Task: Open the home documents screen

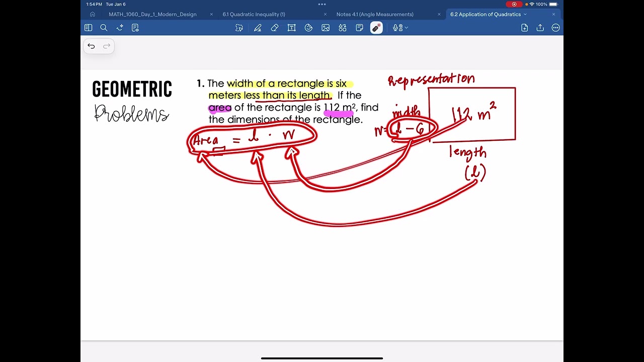Action: click(92, 15)
